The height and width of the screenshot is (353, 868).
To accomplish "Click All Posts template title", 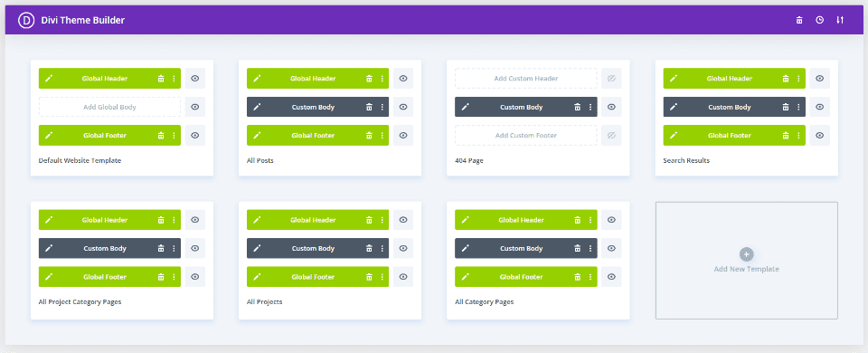I will point(260,161).
